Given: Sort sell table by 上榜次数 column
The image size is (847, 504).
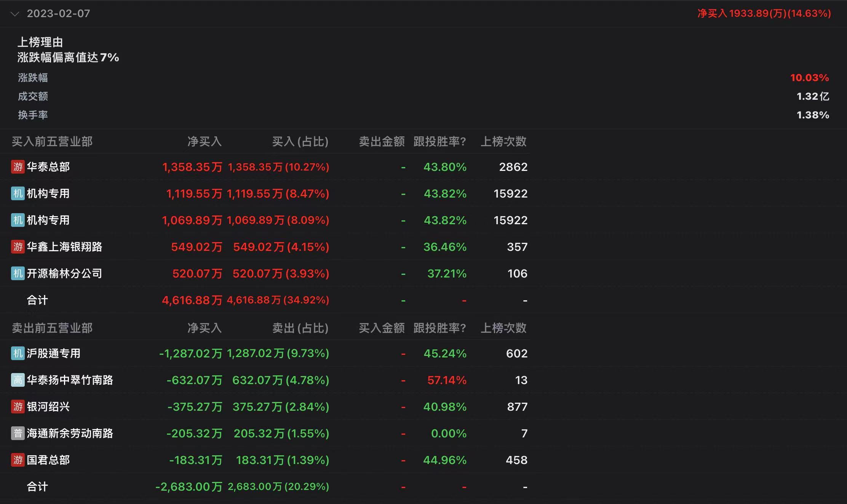Looking at the screenshot, I should click(503, 328).
